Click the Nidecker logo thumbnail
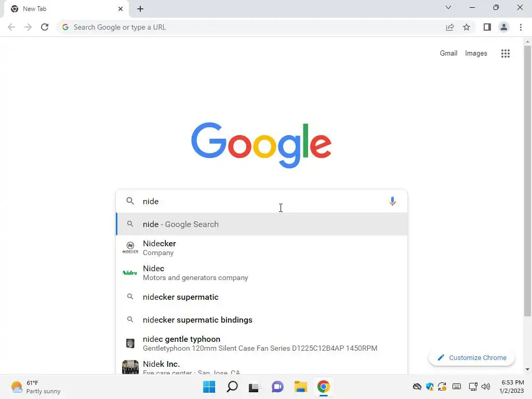The image size is (532, 399). [x=130, y=248]
